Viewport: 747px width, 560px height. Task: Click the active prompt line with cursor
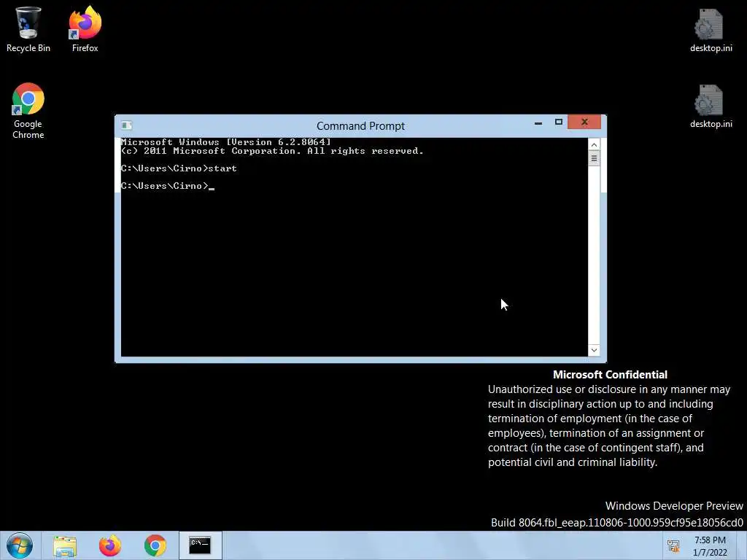168,186
